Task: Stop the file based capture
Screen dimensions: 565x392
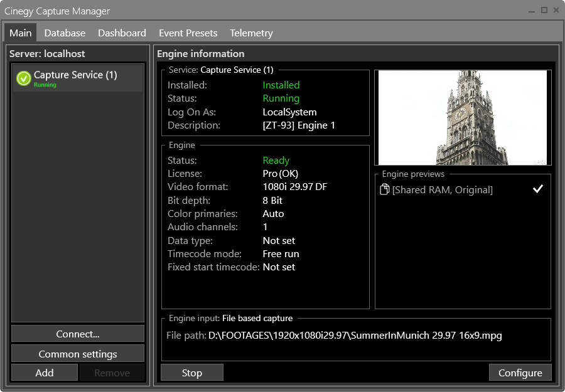Action: tap(191, 372)
